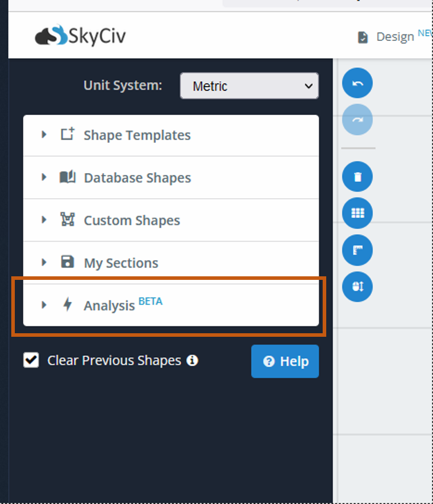Click the save icon next to My Sections
Screen dimensions: 433x504
68,262
